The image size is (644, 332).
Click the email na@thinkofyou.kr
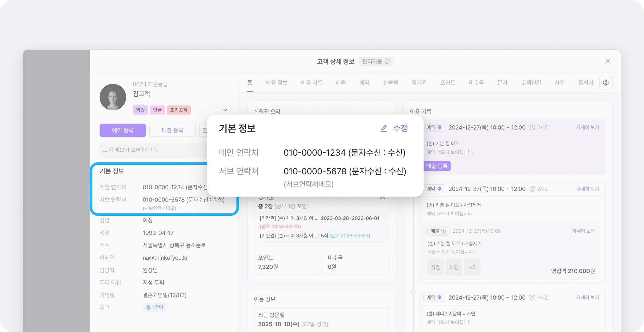click(x=165, y=258)
